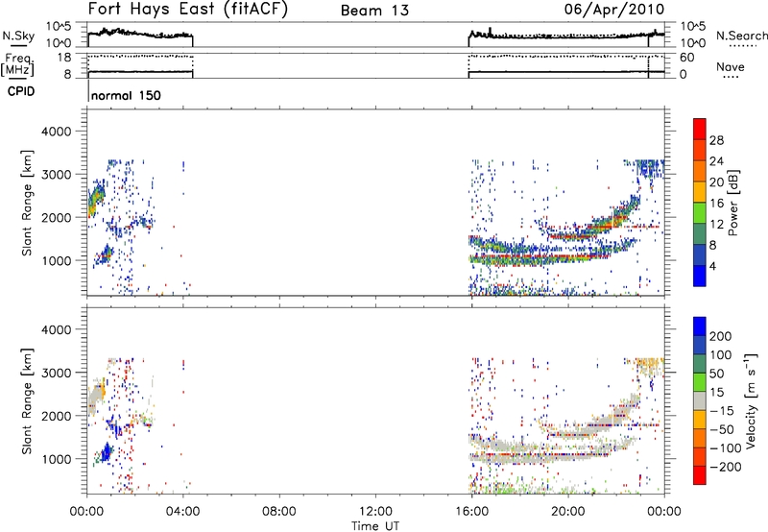
Task: Click the '20:00' time axis label
Action: (x=567, y=512)
